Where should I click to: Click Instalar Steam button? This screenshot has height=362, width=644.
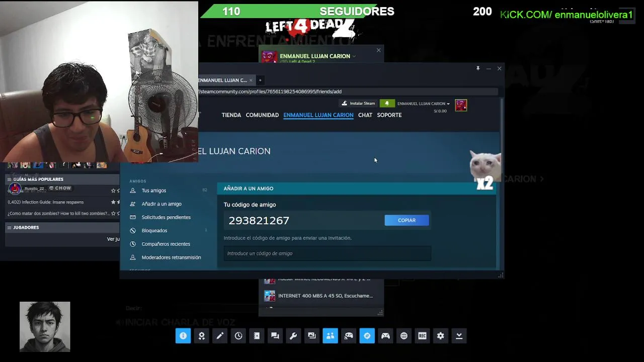coord(358,104)
